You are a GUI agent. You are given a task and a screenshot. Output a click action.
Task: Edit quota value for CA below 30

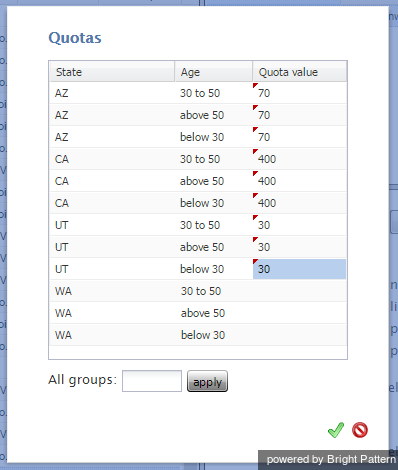click(300, 203)
